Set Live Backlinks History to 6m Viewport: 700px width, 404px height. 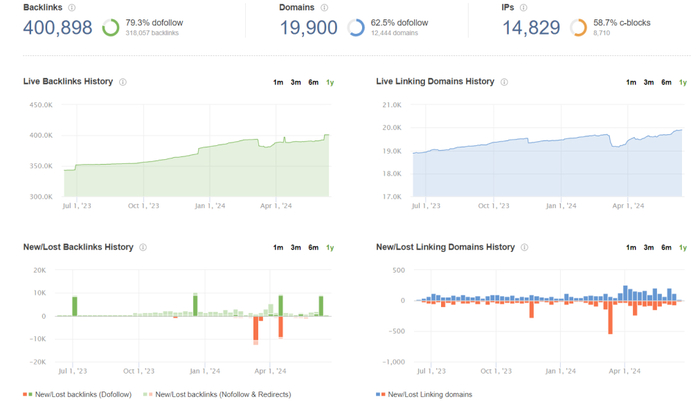(313, 82)
